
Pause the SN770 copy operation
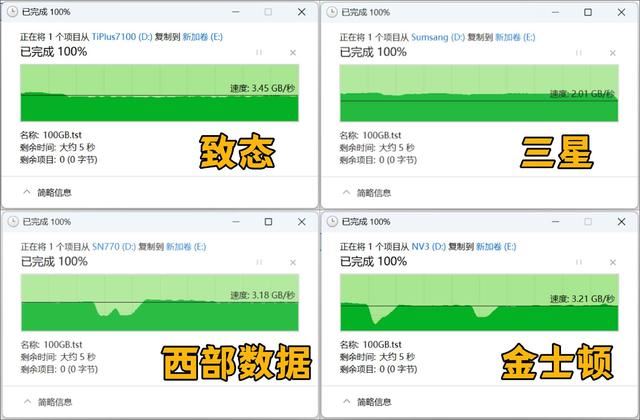259,262
